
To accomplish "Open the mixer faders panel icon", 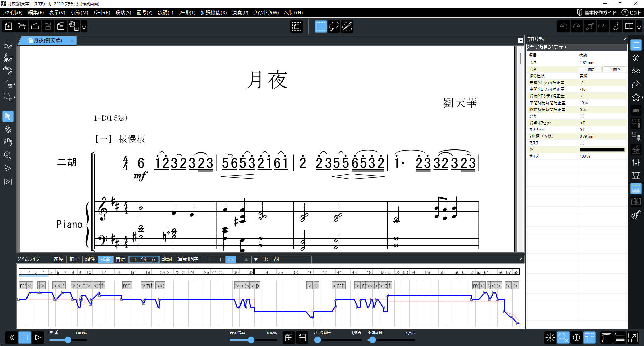I will click(x=636, y=162).
